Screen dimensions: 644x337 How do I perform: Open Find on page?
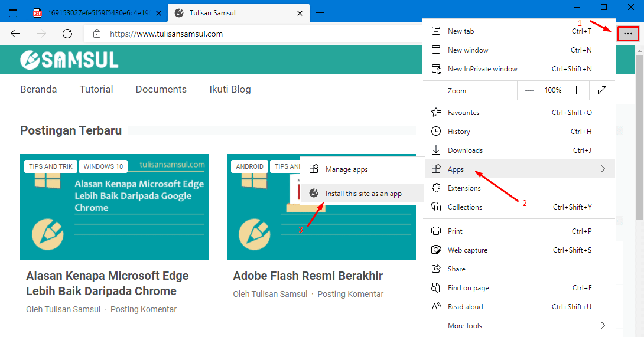519,288
